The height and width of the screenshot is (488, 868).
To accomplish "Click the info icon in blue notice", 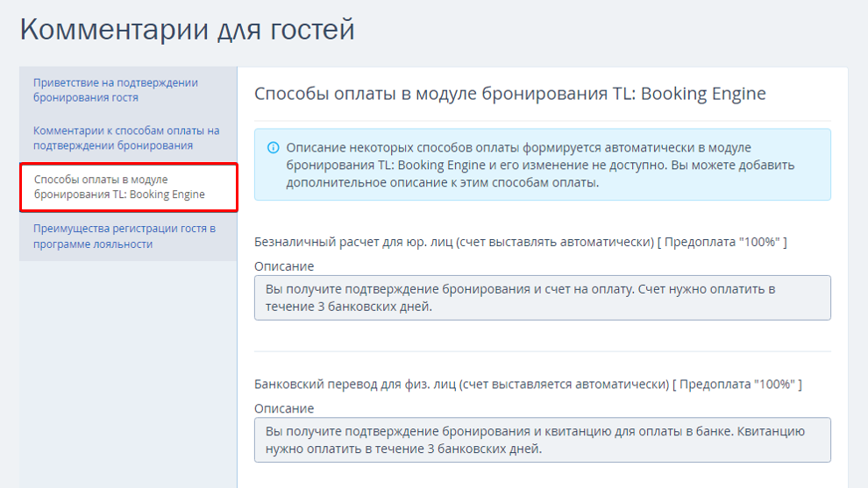I will pyautogui.click(x=273, y=148).
